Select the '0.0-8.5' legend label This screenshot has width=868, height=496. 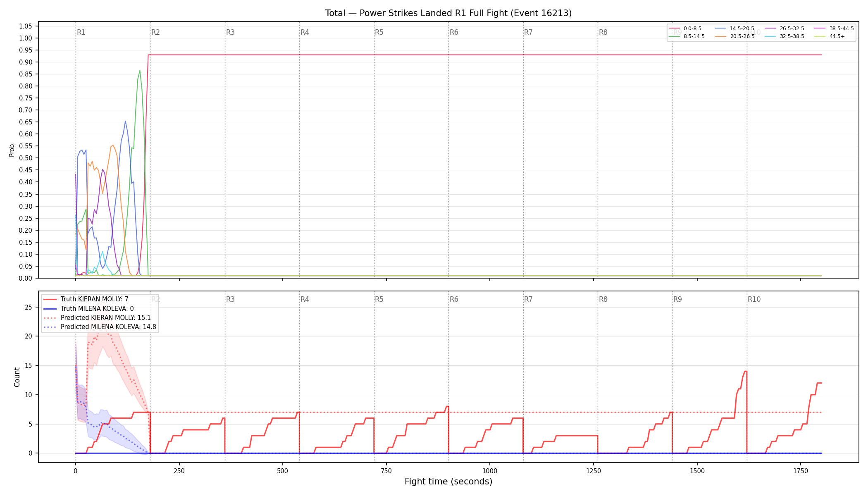click(x=692, y=29)
